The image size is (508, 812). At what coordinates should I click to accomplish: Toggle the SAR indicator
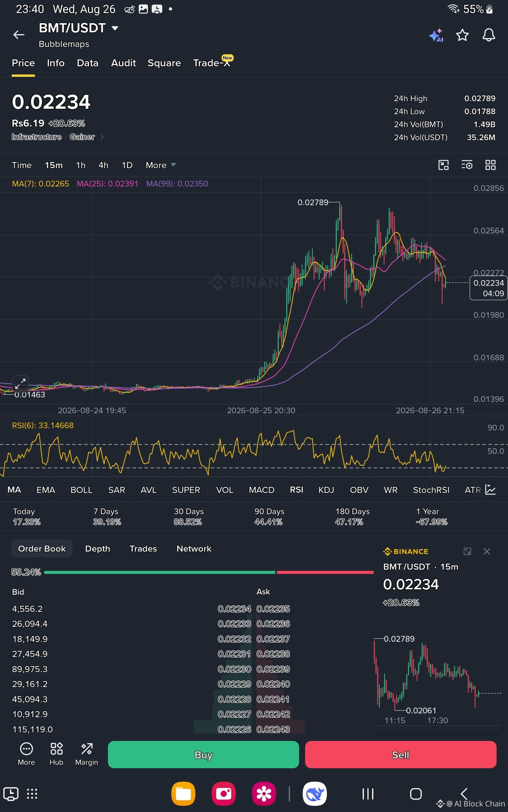[117, 490]
